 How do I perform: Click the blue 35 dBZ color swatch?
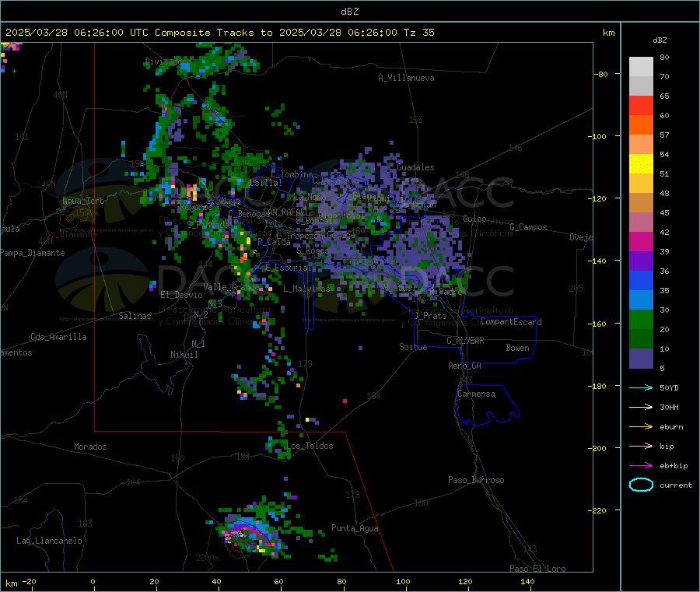coord(641,280)
